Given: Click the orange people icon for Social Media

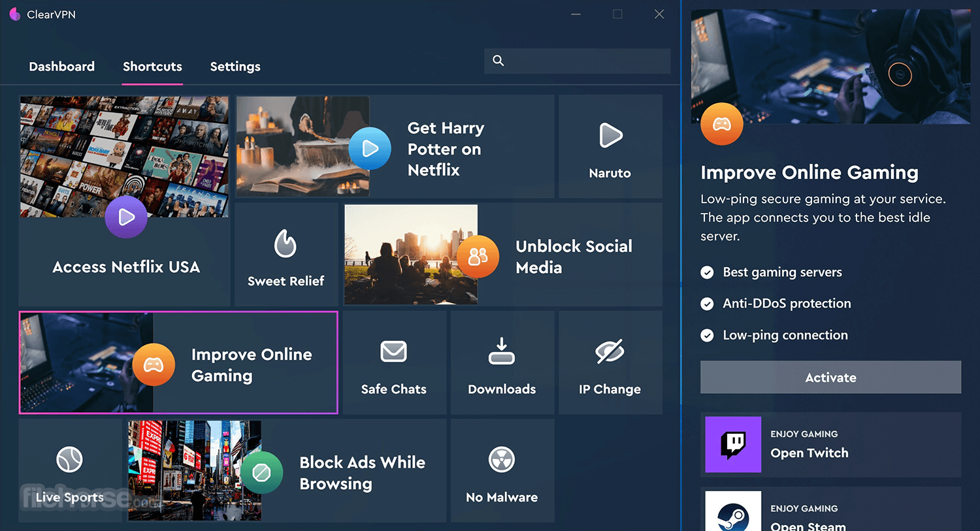Looking at the screenshot, I should (x=478, y=257).
